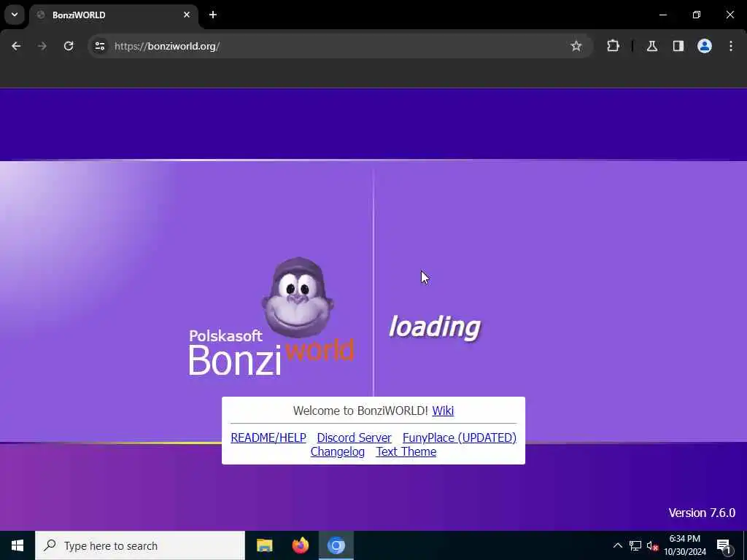Minimize the Chrome window
The width and height of the screenshot is (747, 560).
click(x=662, y=15)
